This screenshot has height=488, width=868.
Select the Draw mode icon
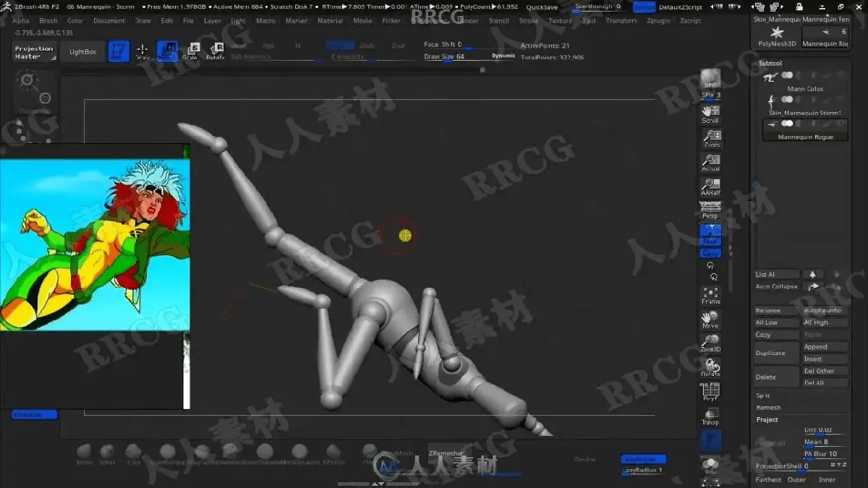[142, 51]
